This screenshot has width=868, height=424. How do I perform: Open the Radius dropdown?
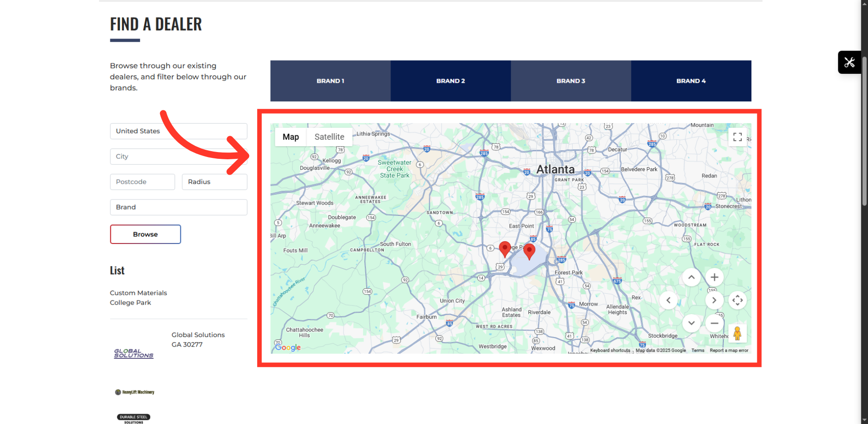click(x=215, y=182)
